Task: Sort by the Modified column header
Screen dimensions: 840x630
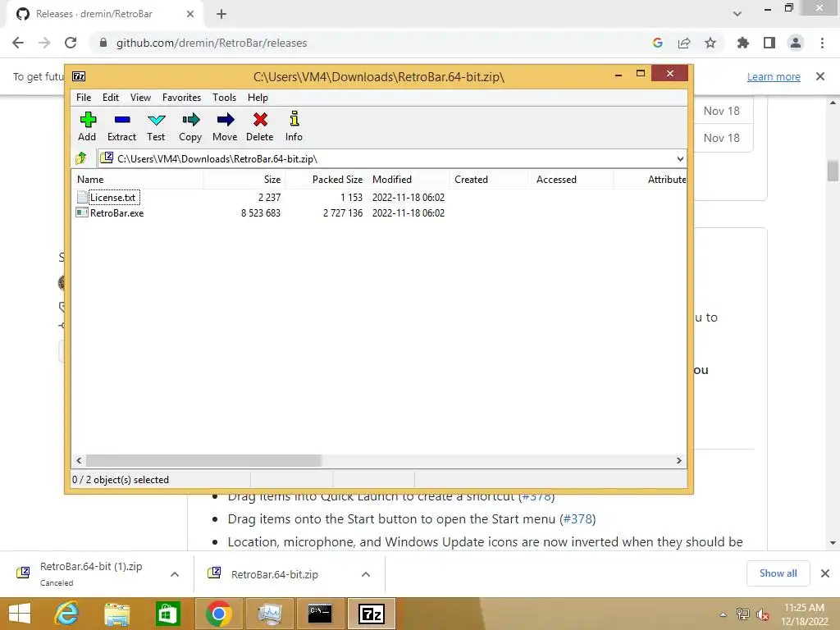Action: pos(409,180)
